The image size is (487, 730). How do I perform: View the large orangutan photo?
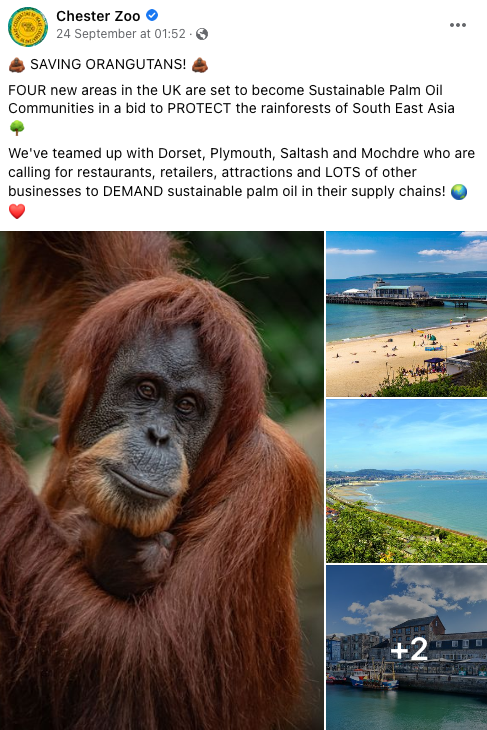162,480
